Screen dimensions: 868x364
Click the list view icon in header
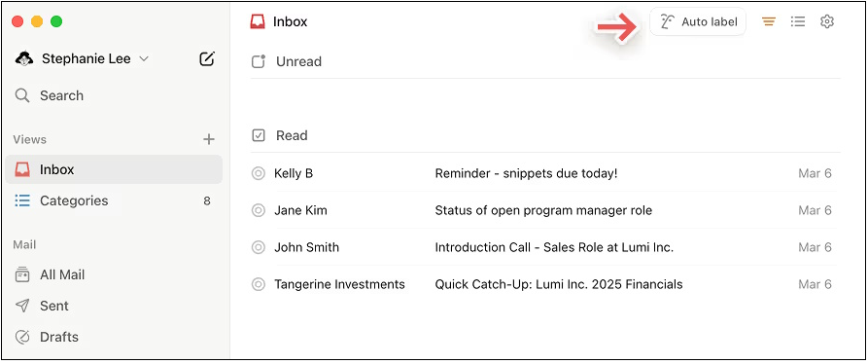[798, 21]
